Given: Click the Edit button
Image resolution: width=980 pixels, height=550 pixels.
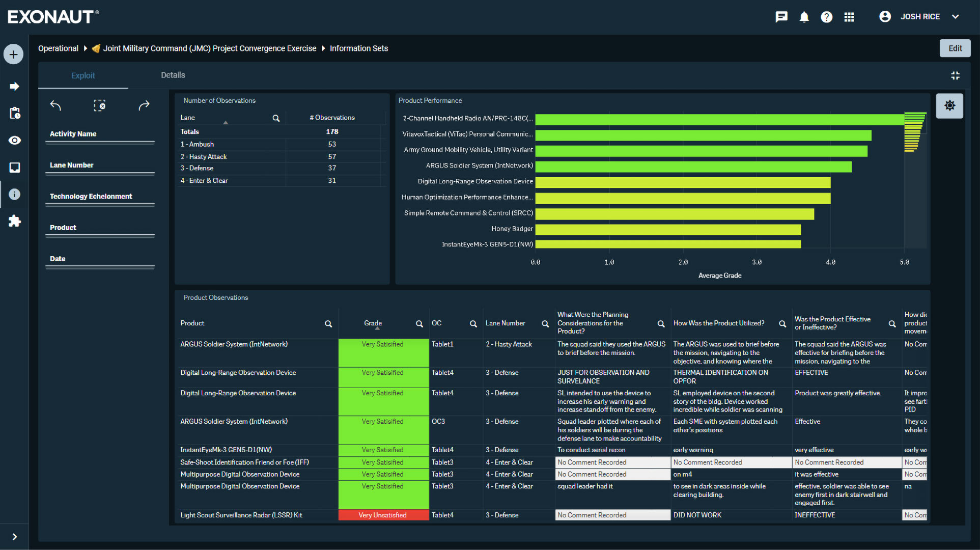Looking at the screenshot, I should pyautogui.click(x=955, y=48).
